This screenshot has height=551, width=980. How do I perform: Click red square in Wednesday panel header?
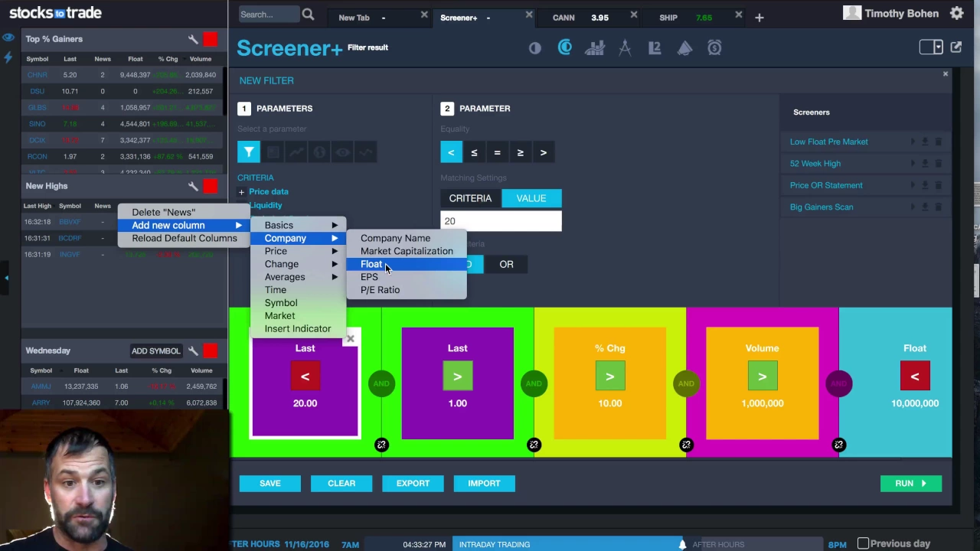click(x=211, y=350)
